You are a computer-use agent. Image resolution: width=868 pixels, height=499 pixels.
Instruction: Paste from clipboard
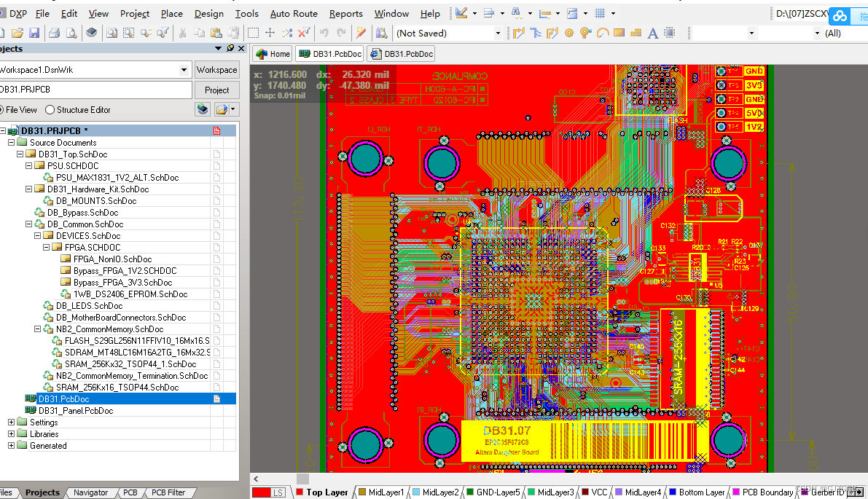tap(216, 34)
